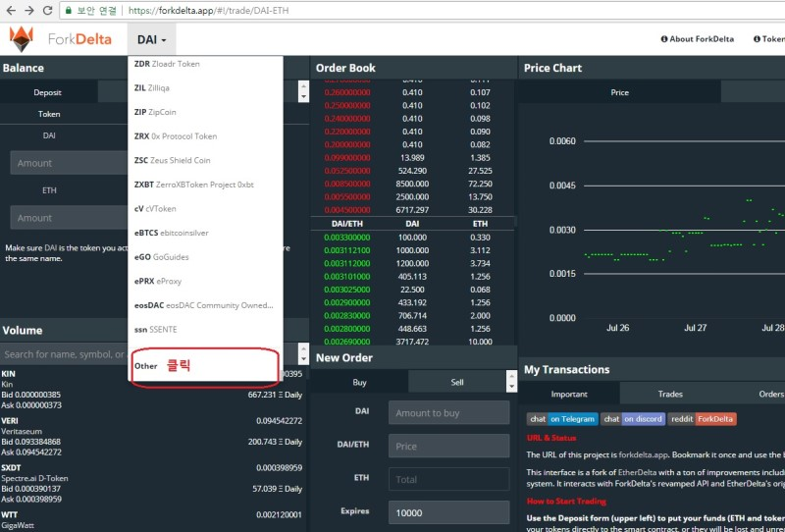Image resolution: width=785 pixels, height=532 pixels.
Task: Click buy order priced 0.003300000
Action: (412, 237)
